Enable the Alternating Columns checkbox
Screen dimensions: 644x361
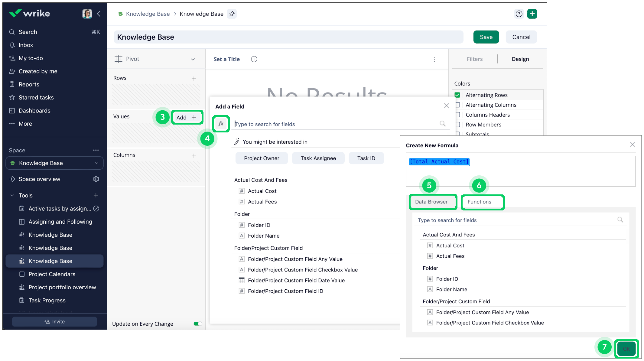click(x=457, y=105)
